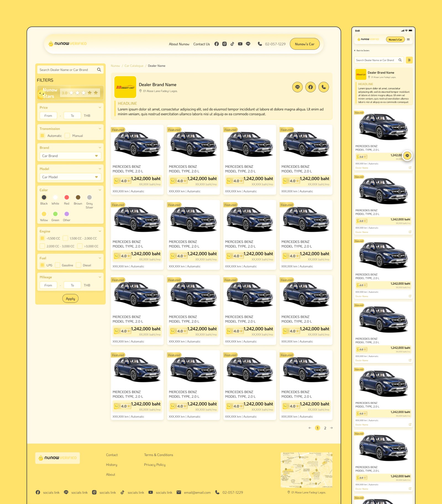Go to previous page with left arrow
The height and width of the screenshot is (504, 442).
[x=310, y=428]
